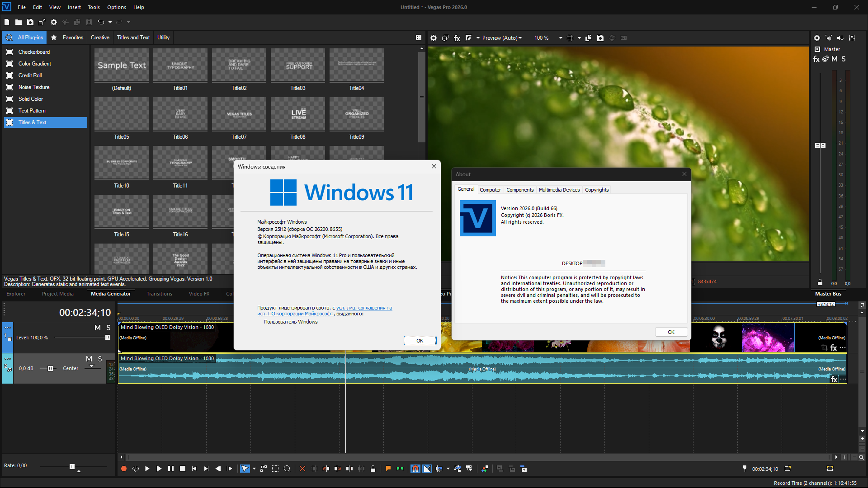Click the Master bus FX button
Viewport: 868px width, 488px height.
point(816,59)
